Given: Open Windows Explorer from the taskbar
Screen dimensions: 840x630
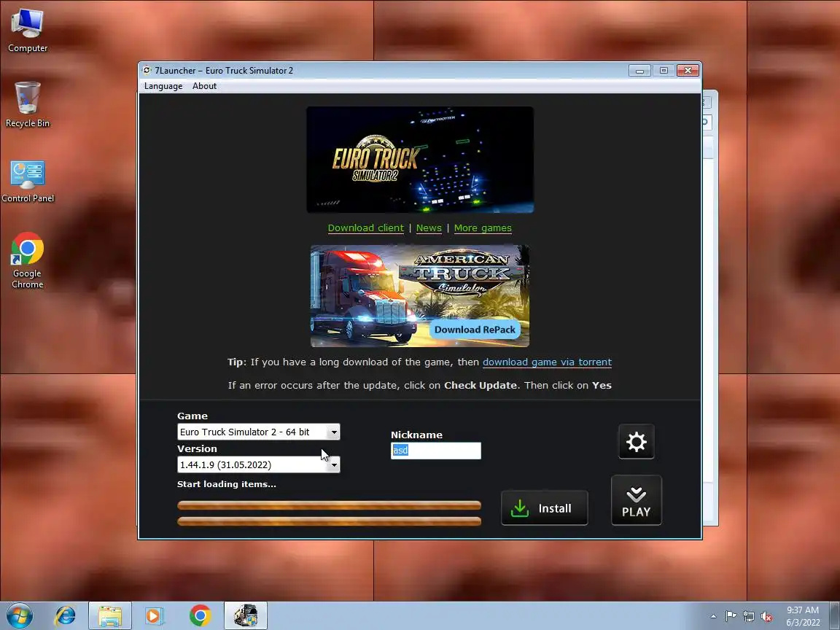Looking at the screenshot, I should 110,615.
